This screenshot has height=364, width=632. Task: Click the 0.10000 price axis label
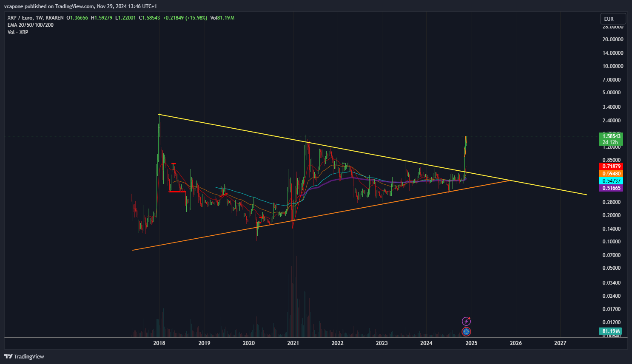click(612, 242)
